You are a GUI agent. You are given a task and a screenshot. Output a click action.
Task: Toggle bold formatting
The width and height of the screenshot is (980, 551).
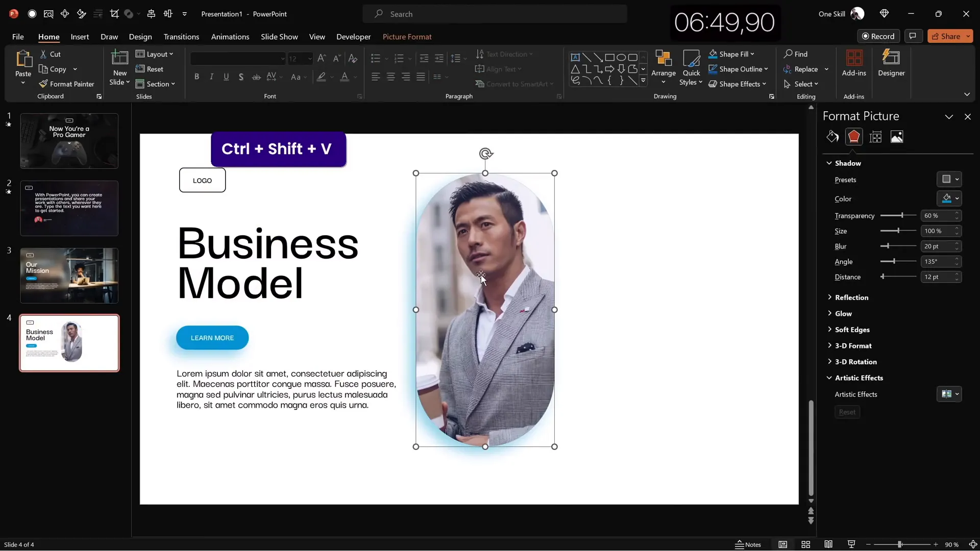(197, 77)
